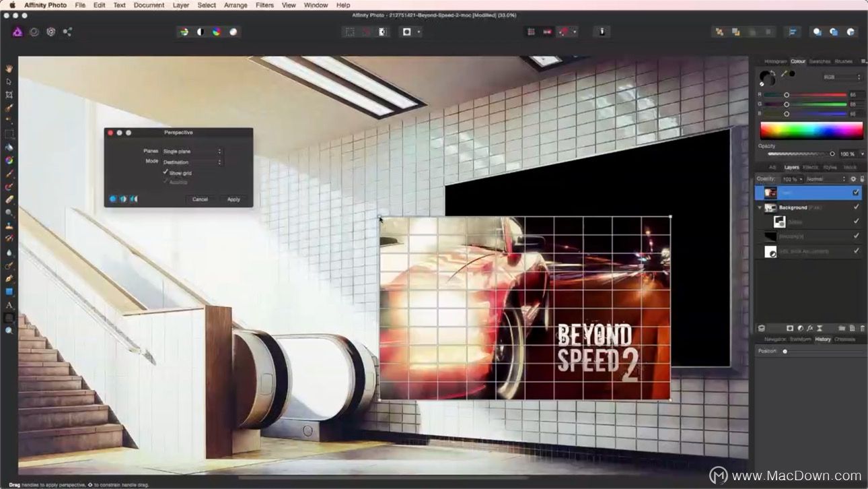Select the Move tool arrow
Image resolution: width=868 pixels, height=489 pixels.
click(9, 81)
